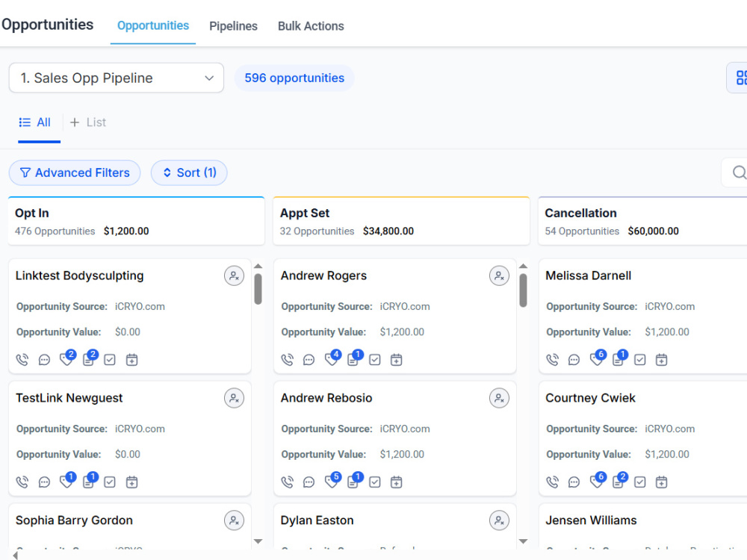View tags on Andrew Rebosio card
Viewport: 747px width, 560px height.
[x=332, y=480]
